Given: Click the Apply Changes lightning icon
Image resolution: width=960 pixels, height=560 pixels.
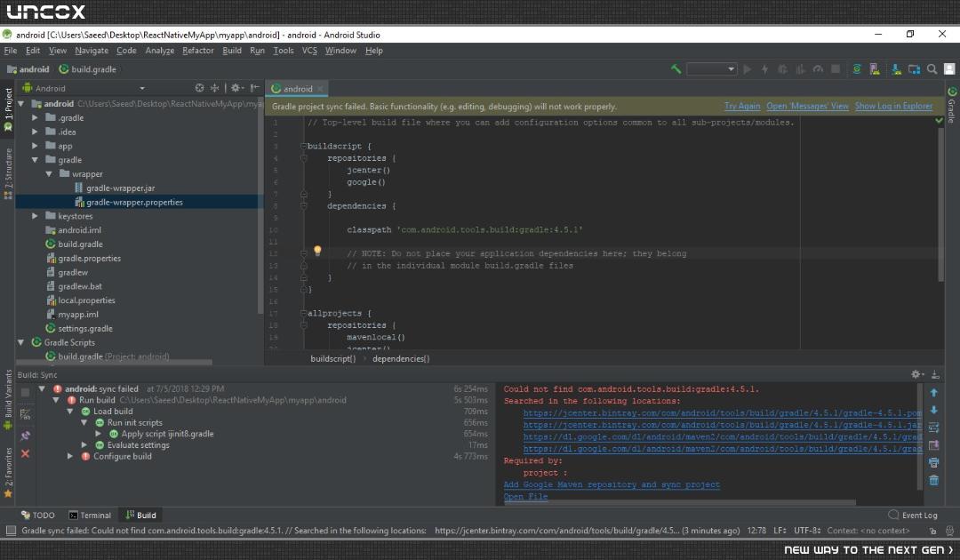Looking at the screenshot, I should pos(764,69).
